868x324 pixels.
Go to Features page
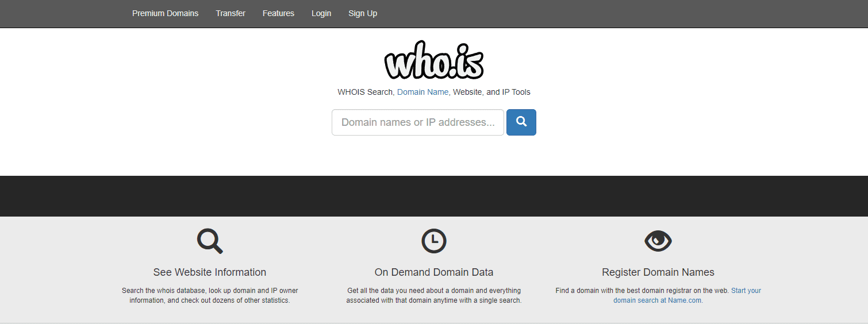point(278,13)
